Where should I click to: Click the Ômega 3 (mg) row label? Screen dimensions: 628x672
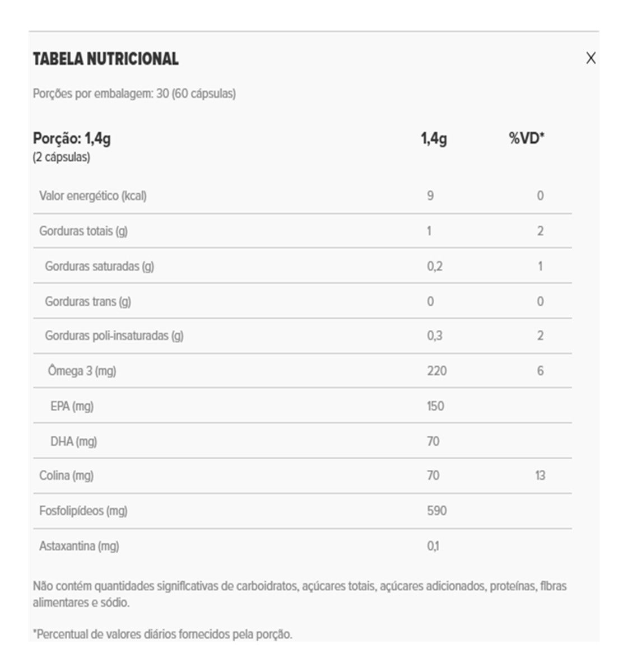(82, 371)
